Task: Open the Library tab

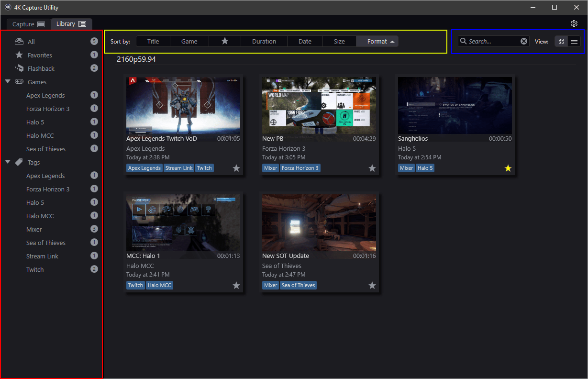Action: tap(71, 24)
